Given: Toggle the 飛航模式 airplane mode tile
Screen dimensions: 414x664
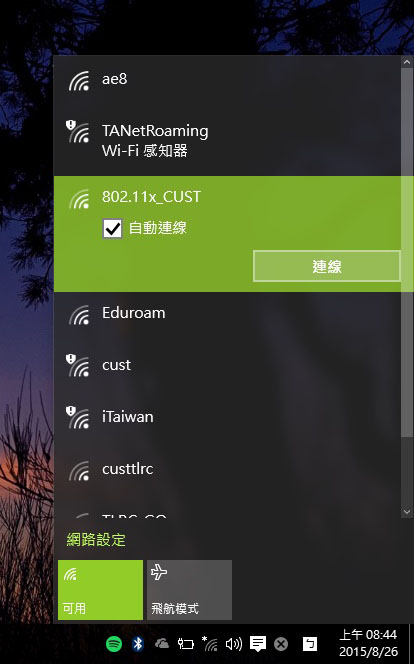Looking at the screenshot, I should click(189, 590).
